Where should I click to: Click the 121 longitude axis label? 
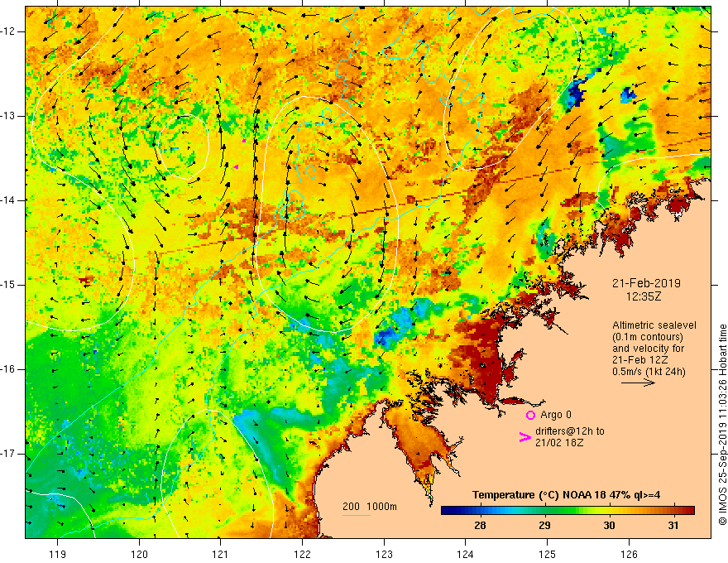[x=221, y=554]
